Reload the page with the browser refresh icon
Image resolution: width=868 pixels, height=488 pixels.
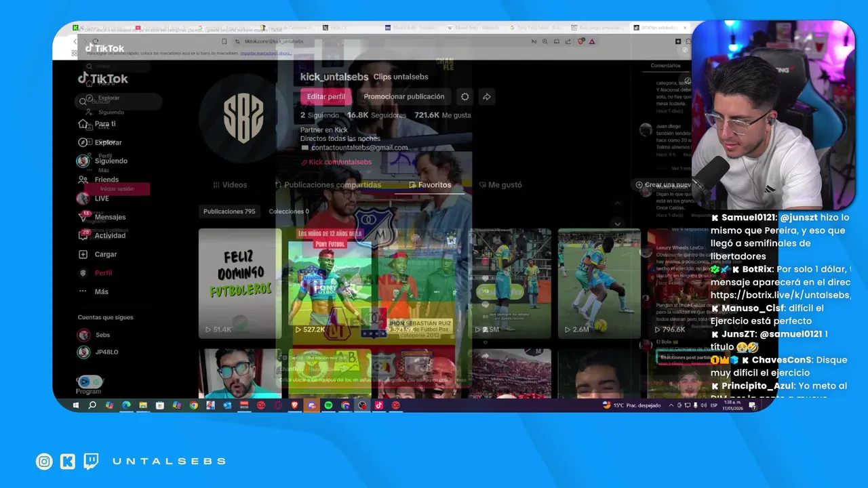[x=96, y=41]
